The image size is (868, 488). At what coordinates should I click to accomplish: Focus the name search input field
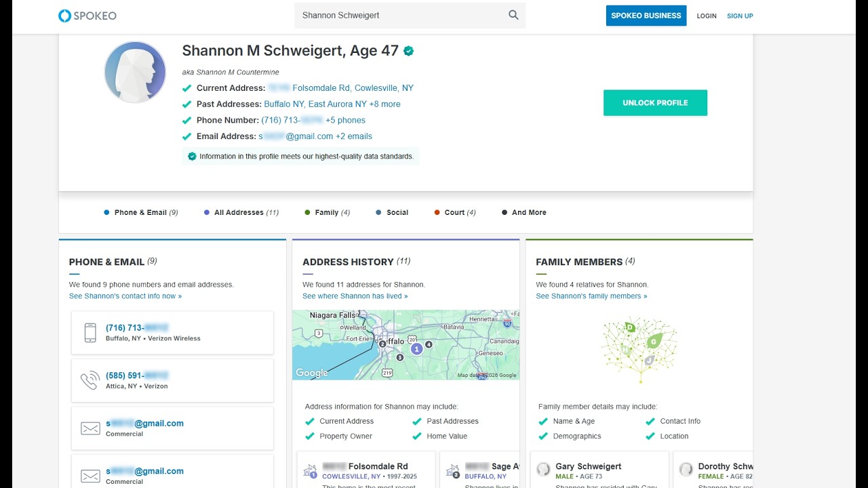tap(401, 15)
